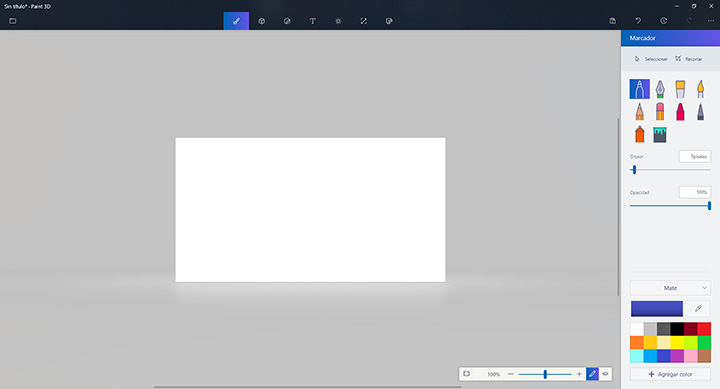Click Agregar color button
This screenshot has height=389, width=720.
[x=670, y=374]
